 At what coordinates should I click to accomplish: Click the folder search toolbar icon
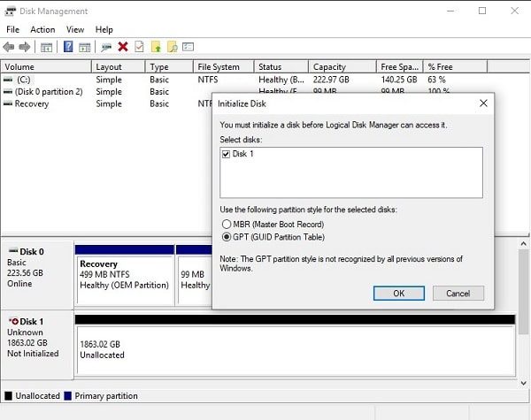173,47
